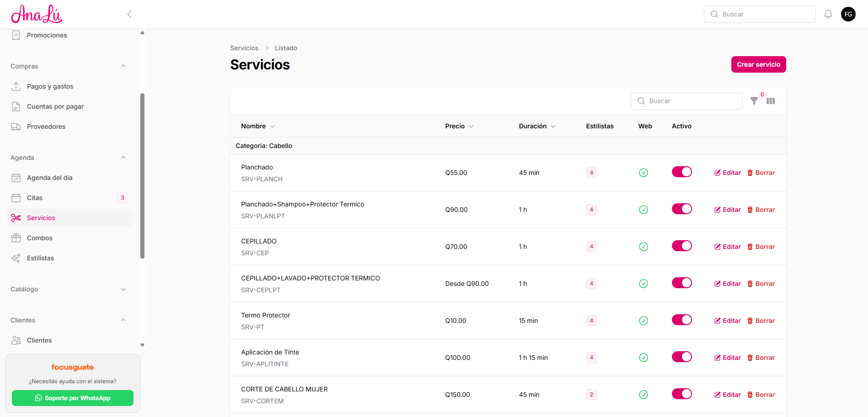868x417 pixels.
Task: Click the web check icon for CEPILLADO
Action: 644,247
